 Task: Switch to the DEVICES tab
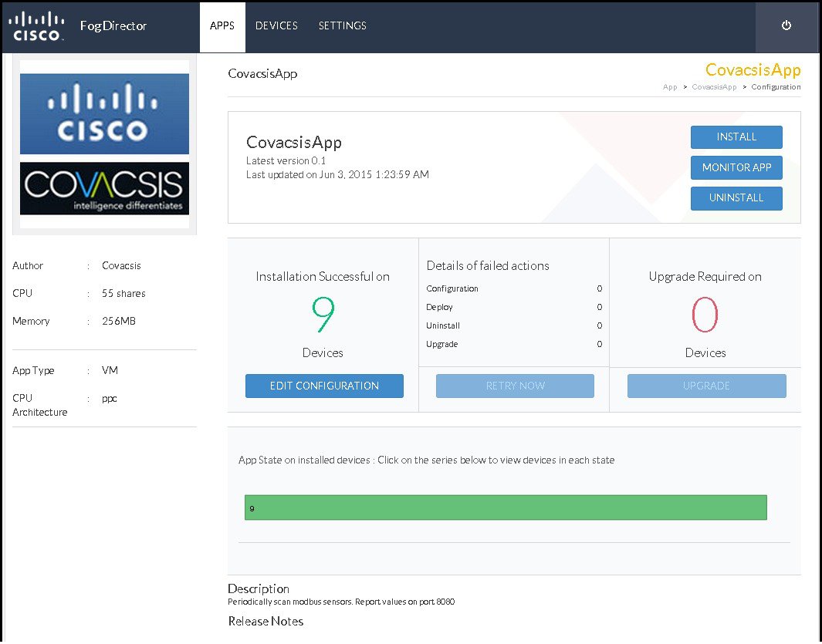click(276, 25)
